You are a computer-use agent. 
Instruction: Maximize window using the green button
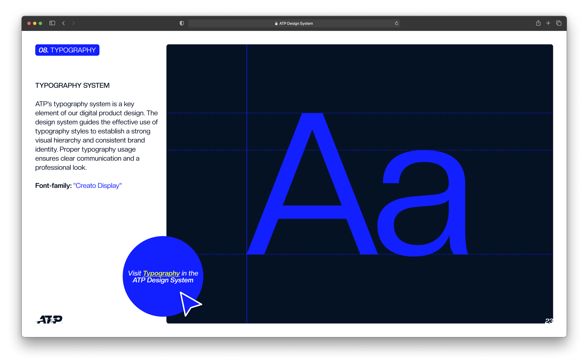pyautogui.click(x=40, y=23)
